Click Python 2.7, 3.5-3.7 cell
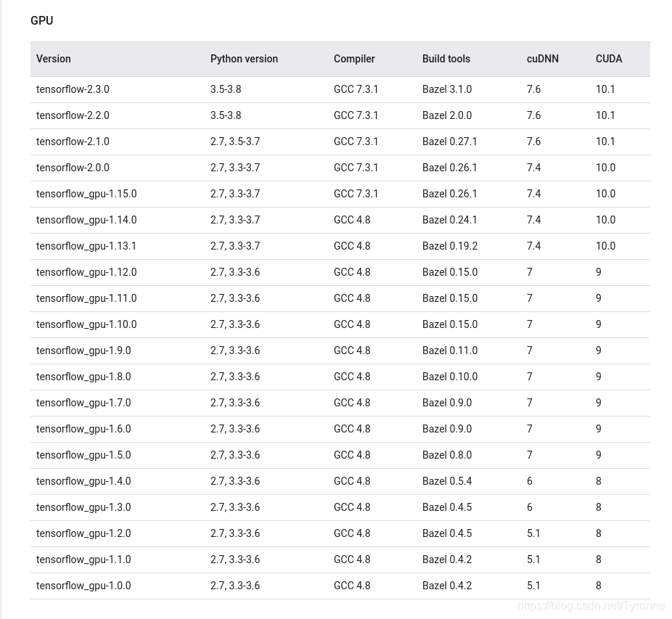The height and width of the screenshot is (619, 672). tap(235, 142)
